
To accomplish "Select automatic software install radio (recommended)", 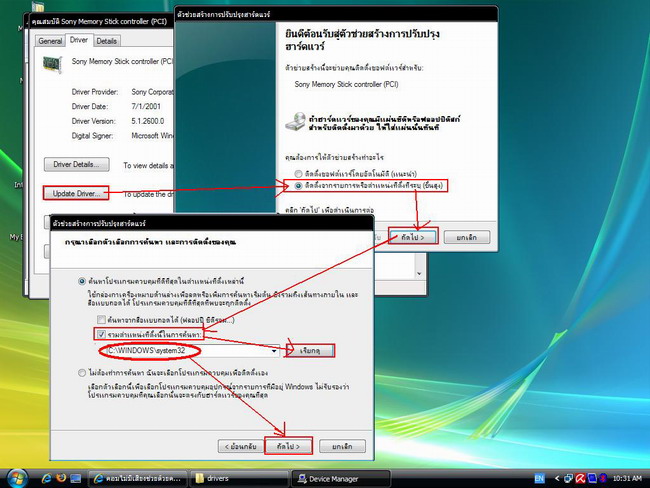I will click(x=298, y=174).
